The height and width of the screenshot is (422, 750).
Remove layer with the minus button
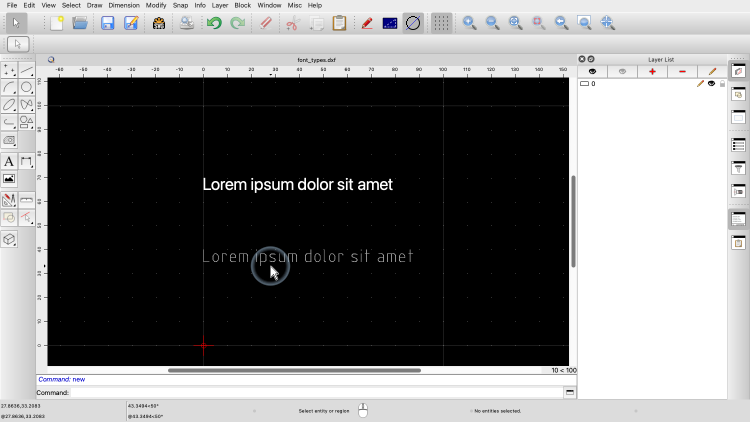(x=682, y=72)
